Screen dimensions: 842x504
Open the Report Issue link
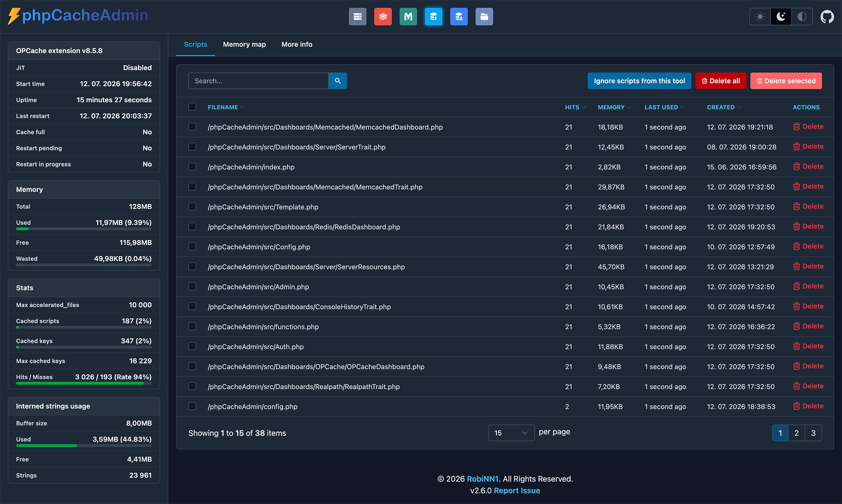(x=517, y=491)
